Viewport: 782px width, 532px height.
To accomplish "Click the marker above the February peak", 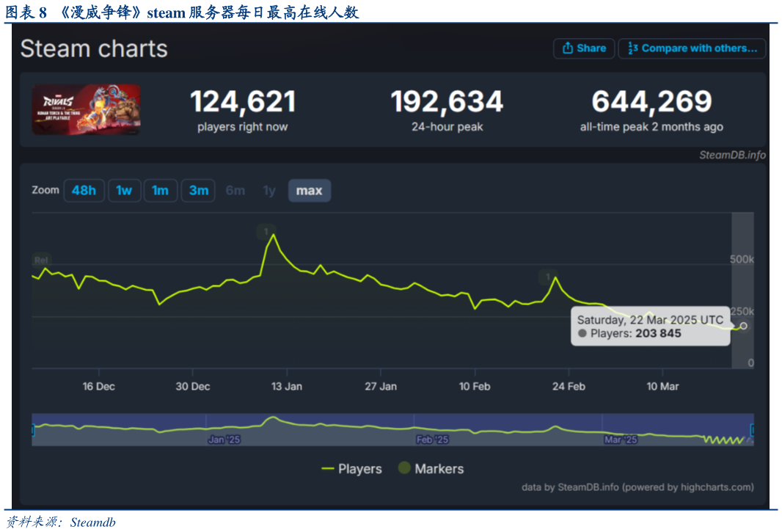I will (x=547, y=277).
